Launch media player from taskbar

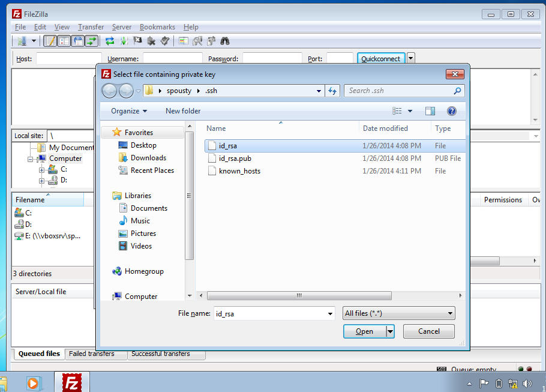[x=32, y=382]
